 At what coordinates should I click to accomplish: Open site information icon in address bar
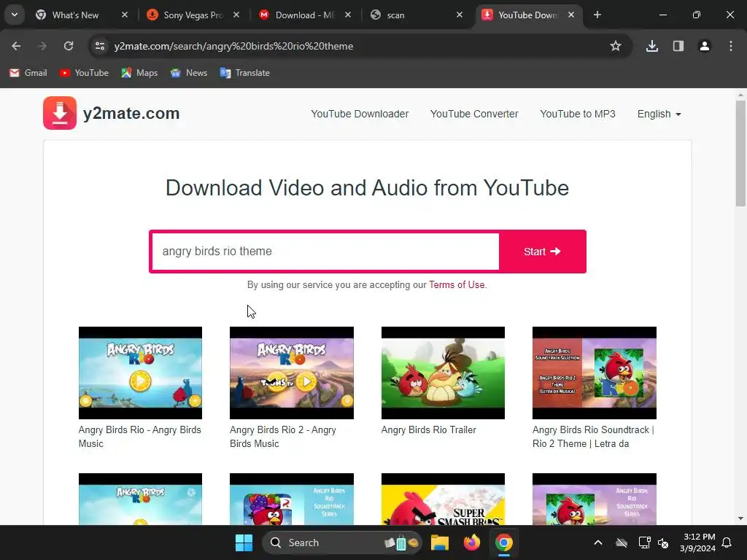[x=100, y=46]
